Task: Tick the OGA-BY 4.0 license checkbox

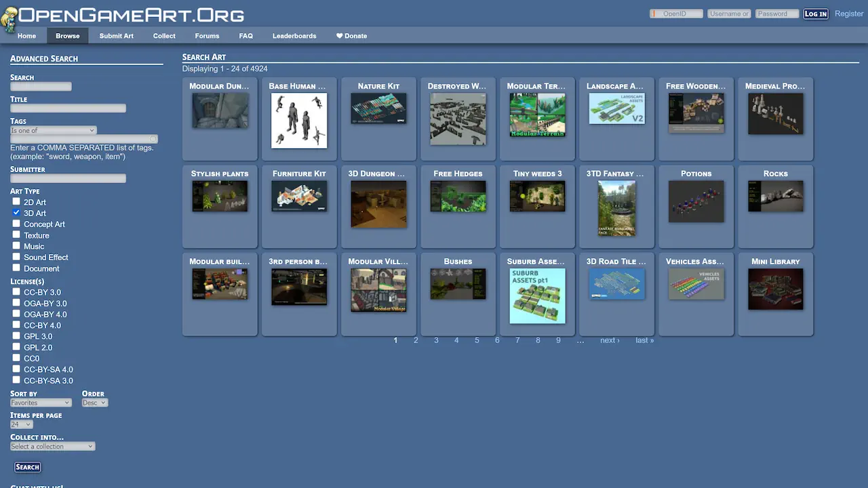Action: (16, 313)
